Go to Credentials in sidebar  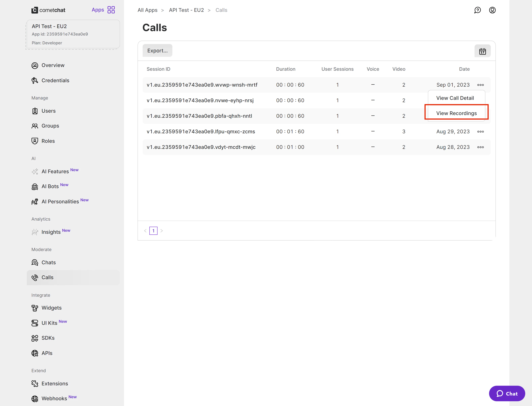pyautogui.click(x=55, y=81)
